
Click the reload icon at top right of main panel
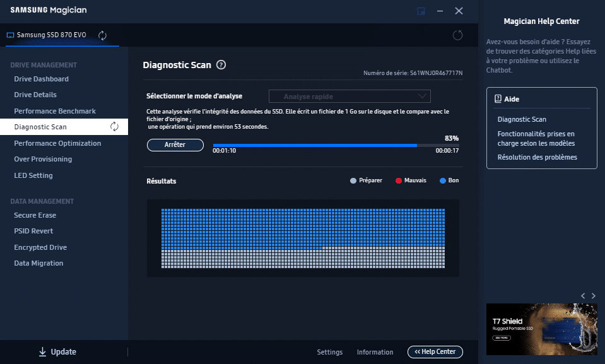(x=457, y=35)
